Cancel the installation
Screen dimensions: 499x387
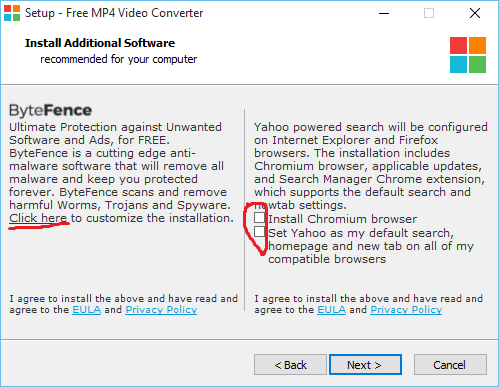[x=450, y=365]
